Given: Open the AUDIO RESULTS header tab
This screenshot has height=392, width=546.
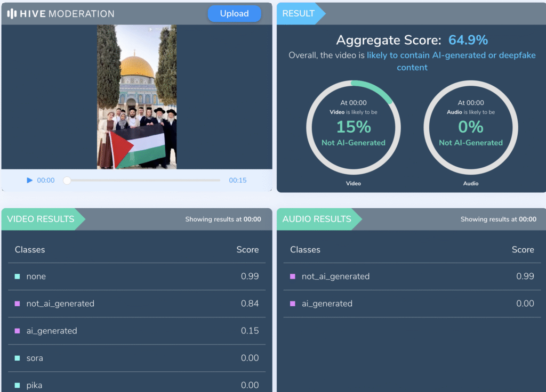Looking at the screenshot, I should (x=317, y=219).
